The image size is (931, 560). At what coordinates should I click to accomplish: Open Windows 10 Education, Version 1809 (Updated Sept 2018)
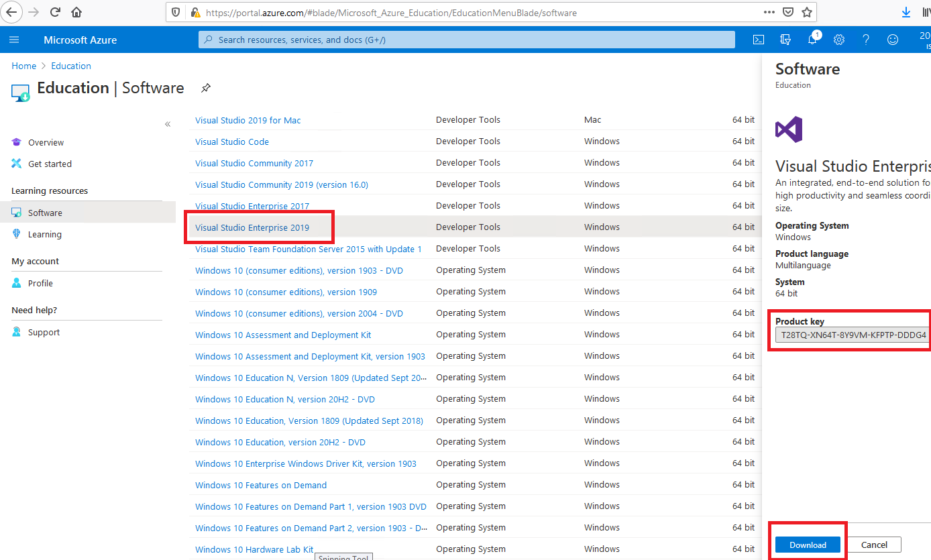[x=309, y=421]
